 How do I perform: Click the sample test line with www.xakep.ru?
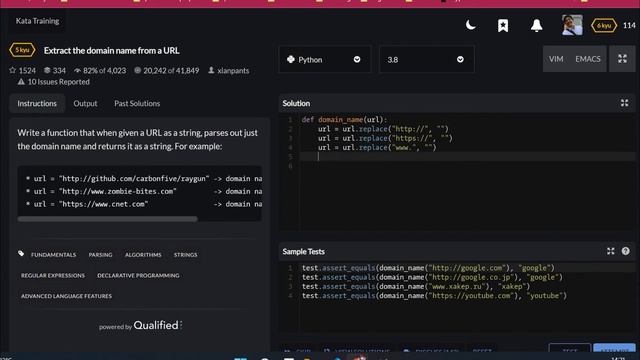point(416,287)
